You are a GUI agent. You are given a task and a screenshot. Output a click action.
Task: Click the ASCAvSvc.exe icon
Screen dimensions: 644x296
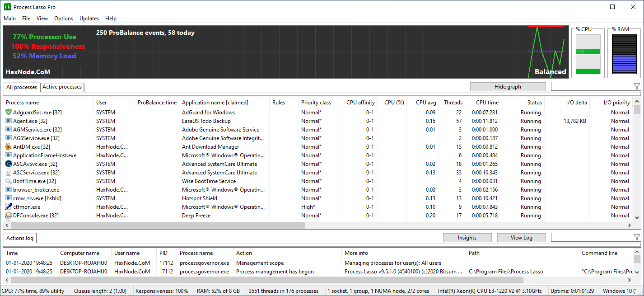pos(9,164)
